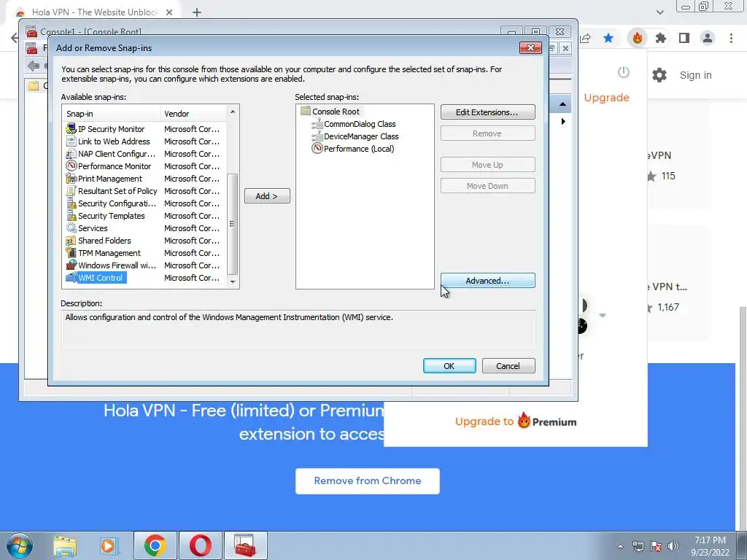
Task: Select the Security Templates snap-in icon
Action: point(71,215)
